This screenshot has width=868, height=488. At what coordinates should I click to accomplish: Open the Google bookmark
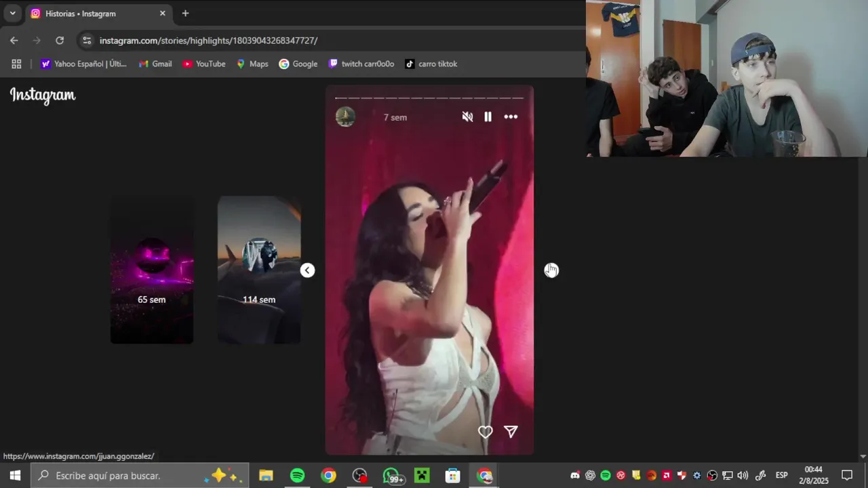pos(298,64)
